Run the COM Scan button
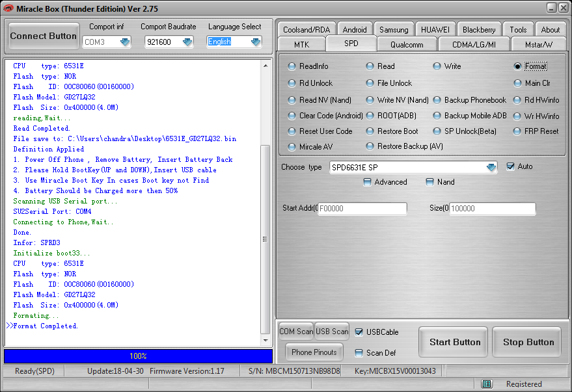572x392 pixels. [296, 332]
